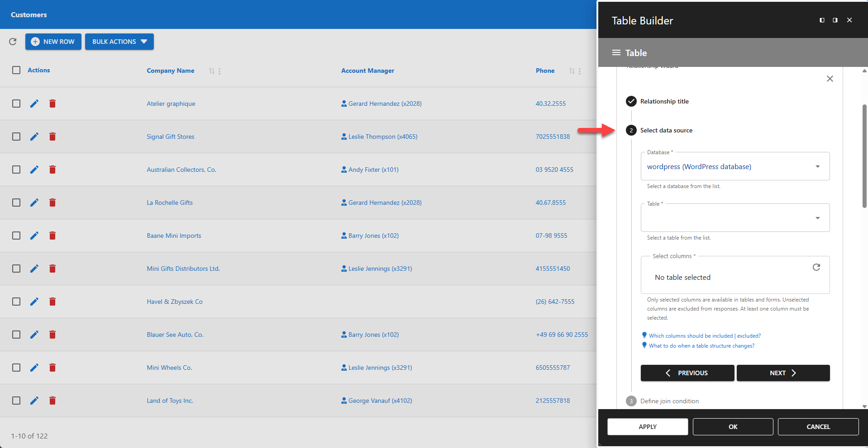Image resolution: width=868 pixels, height=448 pixels.
Task: Open the included or excluded columns help link
Action: click(x=704, y=335)
